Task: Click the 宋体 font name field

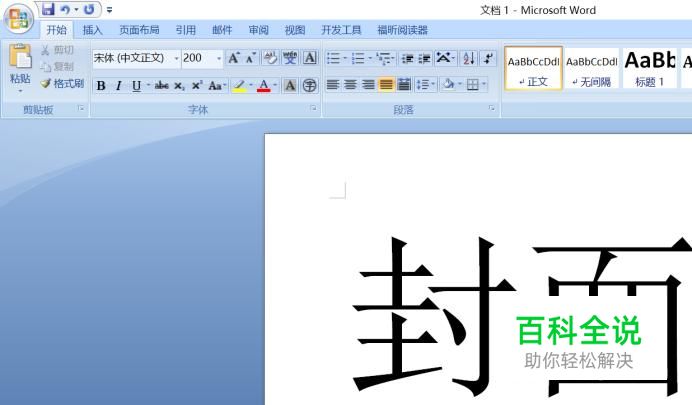Action: point(132,58)
